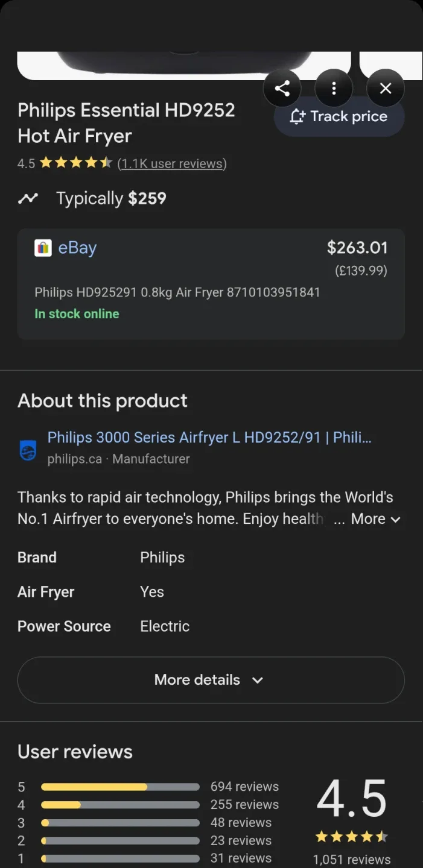Select the eBay shopping bag logo
The height and width of the screenshot is (868, 423).
pyautogui.click(x=43, y=247)
